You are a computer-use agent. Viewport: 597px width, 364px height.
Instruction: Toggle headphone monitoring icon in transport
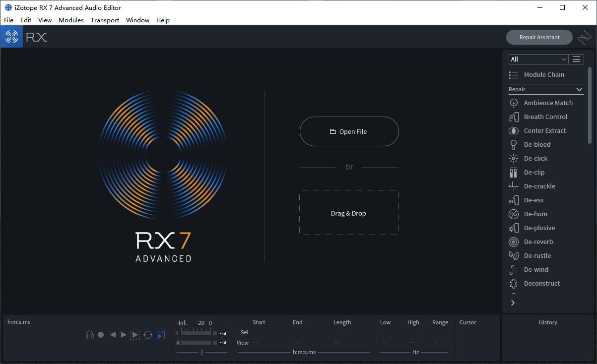pos(90,335)
